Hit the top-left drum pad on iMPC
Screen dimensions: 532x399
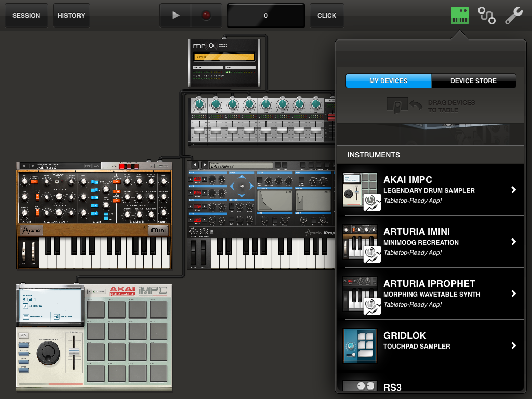click(x=96, y=310)
